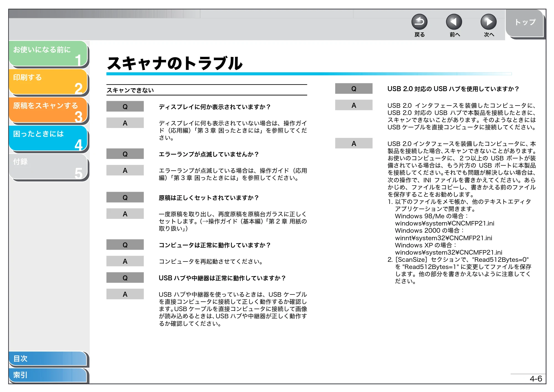The width and height of the screenshot is (554, 392).
Task: Click the section title スキャンできない
Action: coord(130,90)
